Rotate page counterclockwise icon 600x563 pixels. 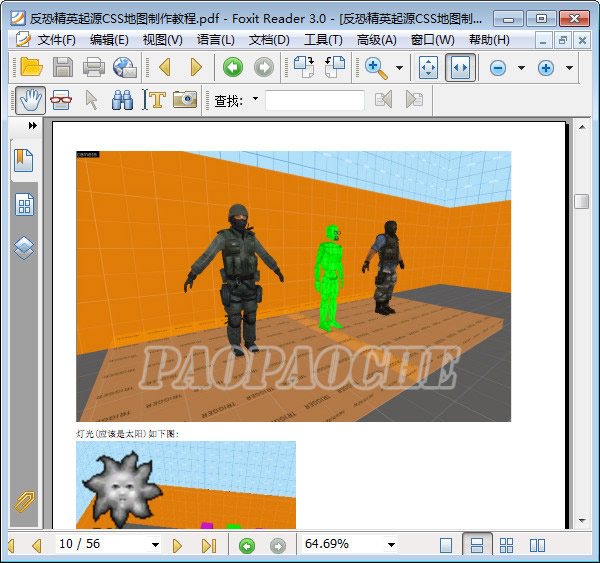[335, 68]
